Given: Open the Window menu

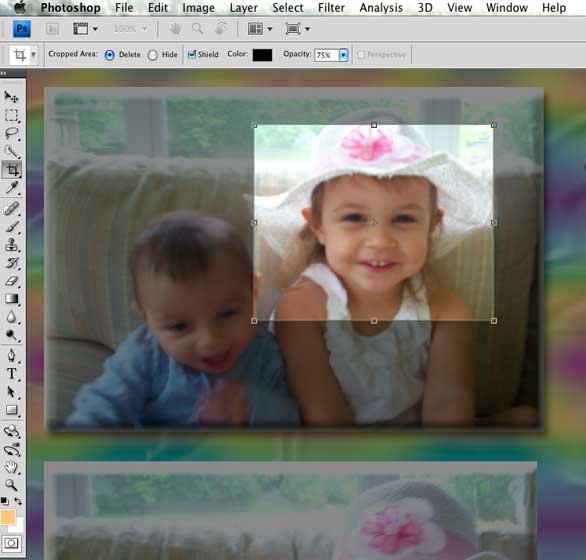Looking at the screenshot, I should pyautogui.click(x=507, y=7).
